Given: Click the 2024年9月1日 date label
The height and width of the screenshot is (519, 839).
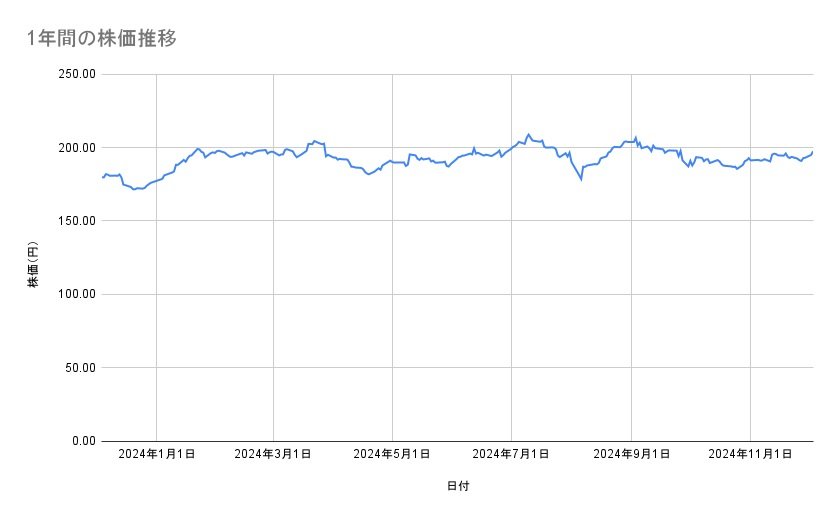Looking at the screenshot, I should point(631,455).
